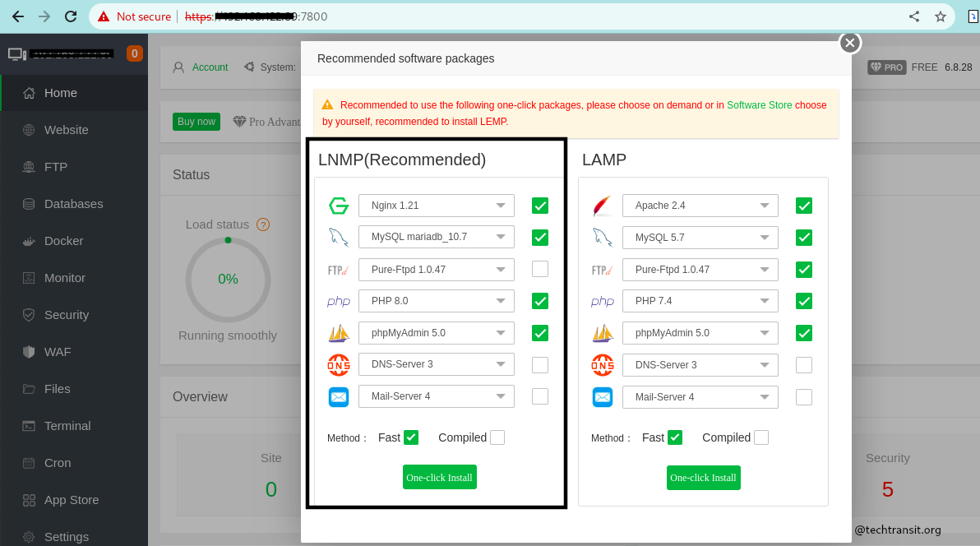
Task: Go to Databases in the sidebar
Action: (73, 204)
